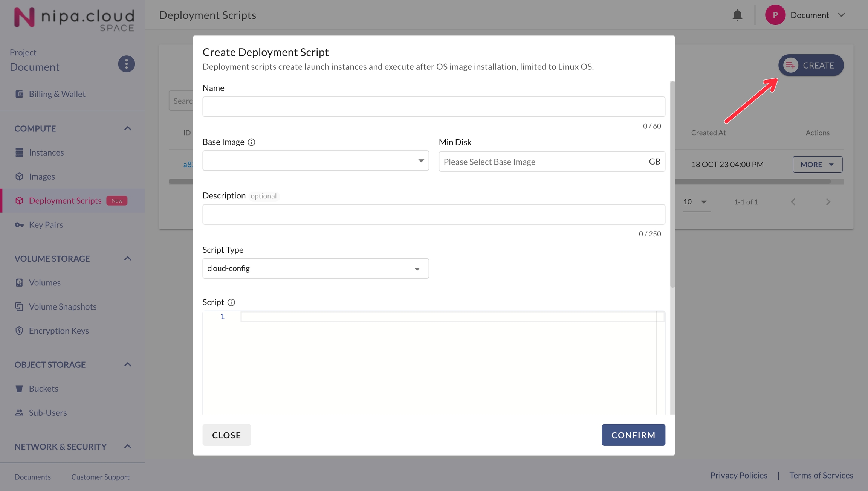Click the Buckets icon in sidebar
The image size is (868, 491).
point(19,389)
